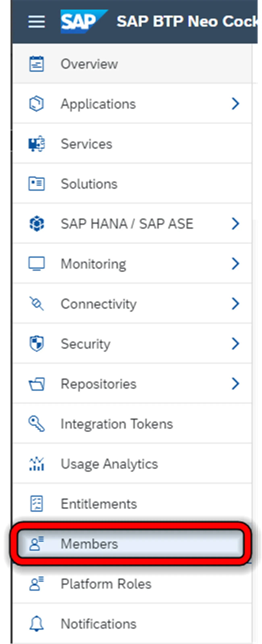Click the Usage Analytics chart icon
The width and height of the screenshot is (262, 644).
tap(36, 464)
